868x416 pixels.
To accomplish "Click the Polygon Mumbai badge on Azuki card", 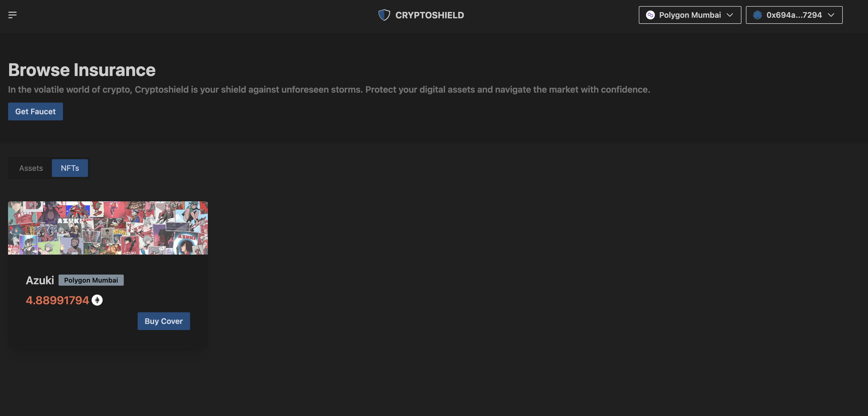I will (x=91, y=280).
